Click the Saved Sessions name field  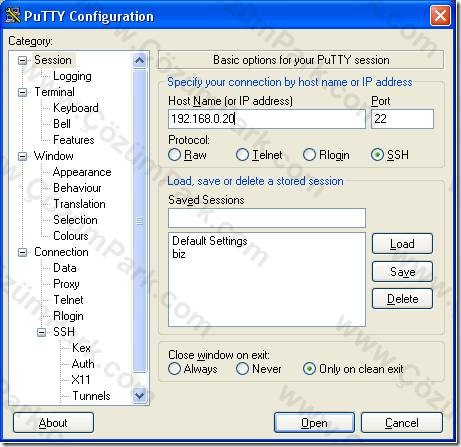tap(267, 218)
